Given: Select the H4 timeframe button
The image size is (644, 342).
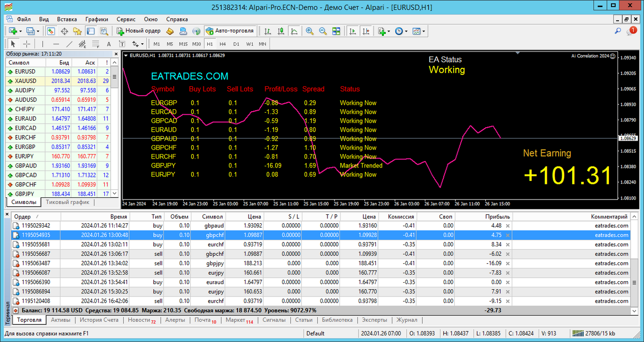Looking at the screenshot, I should click(223, 44).
